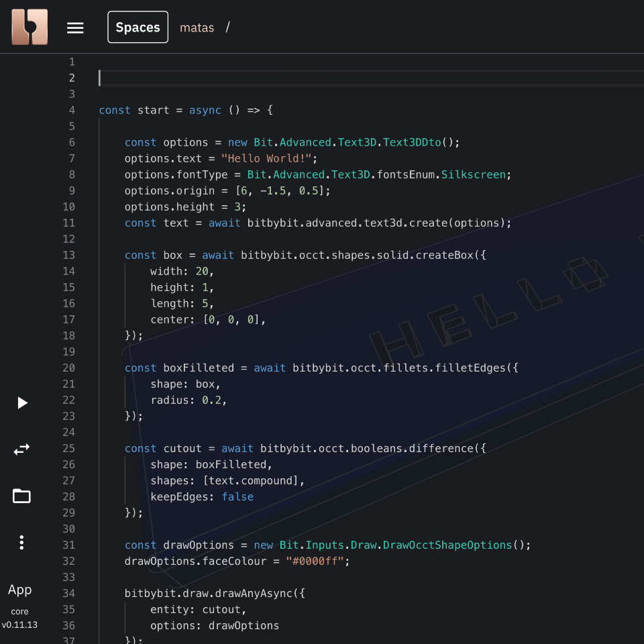Click line number 13 in the gutter

coord(68,255)
